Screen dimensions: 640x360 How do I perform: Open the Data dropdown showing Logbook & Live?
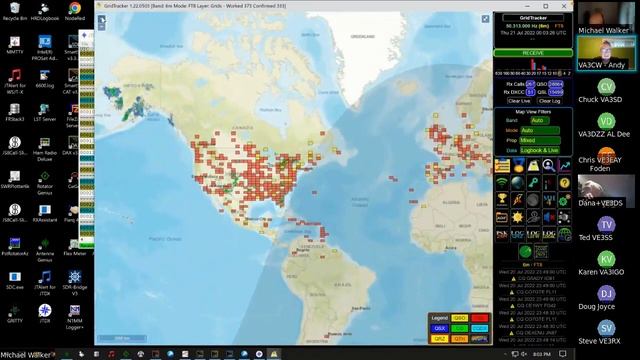540,150
